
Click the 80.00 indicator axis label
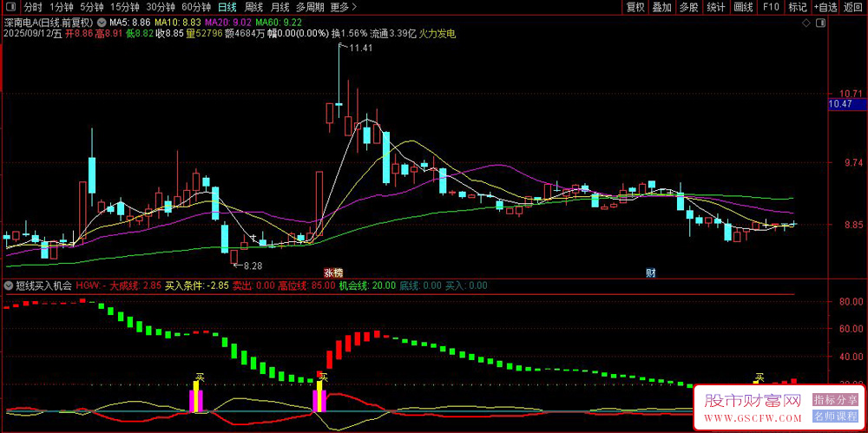tap(850, 302)
